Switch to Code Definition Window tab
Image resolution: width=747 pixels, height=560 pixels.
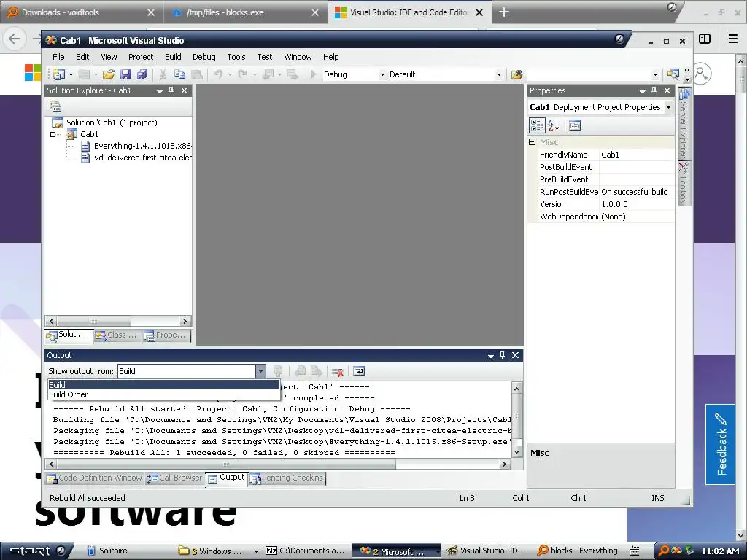click(x=94, y=478)
